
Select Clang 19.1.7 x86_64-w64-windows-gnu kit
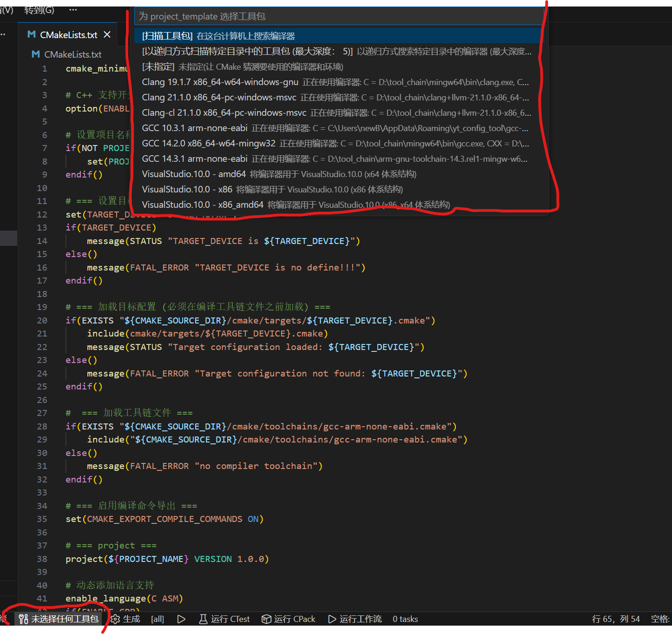pyautogui.click(x=220, y=82)
